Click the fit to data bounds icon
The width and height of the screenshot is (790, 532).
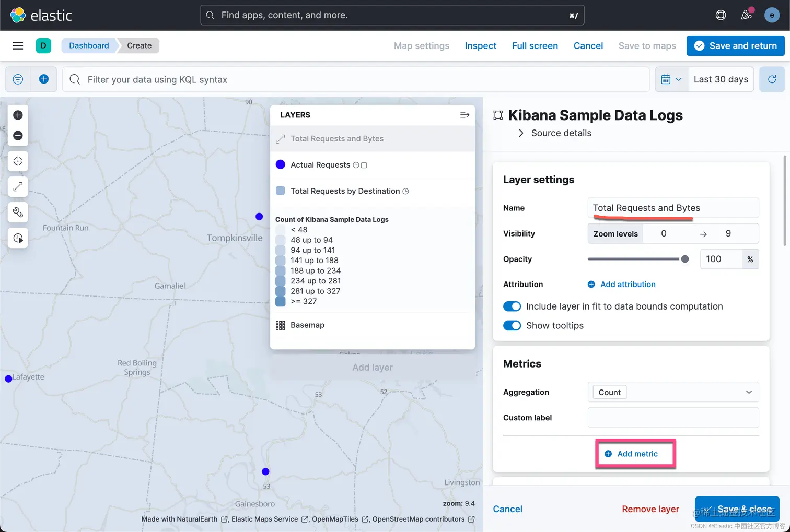18,161
